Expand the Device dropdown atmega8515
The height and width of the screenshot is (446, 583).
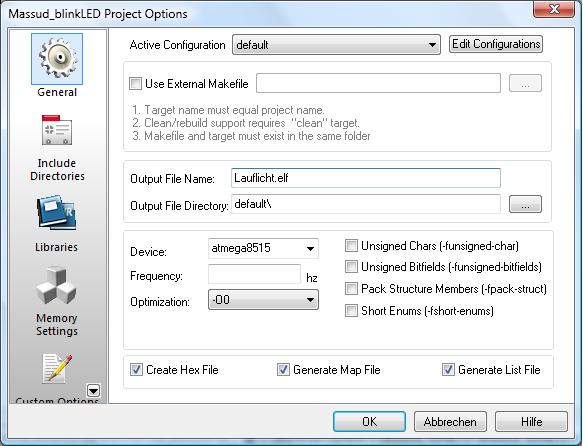coord(263,248)
